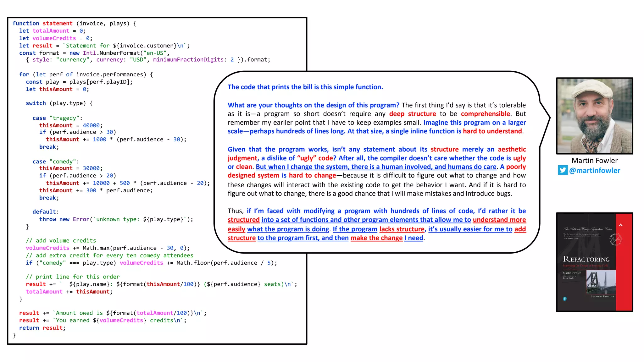This screenshot has height=362, width=644.
Task: Click the 'case "comedy":' line
Action: point(56,162)
